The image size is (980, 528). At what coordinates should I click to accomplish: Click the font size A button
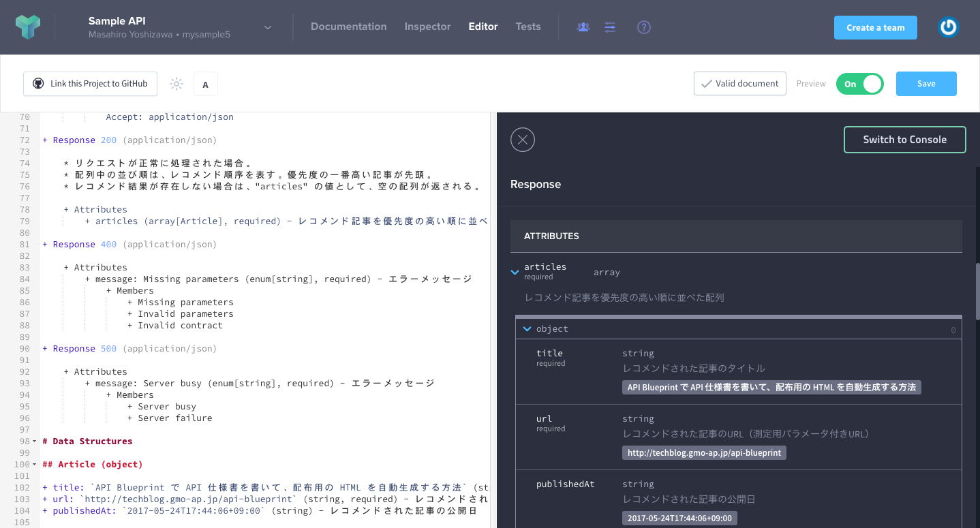(205, 84)
